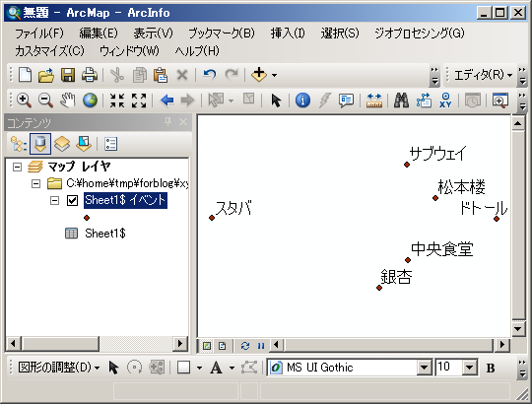The image size is (532, 404).
Task: Collapse the マップ レイヤ tree node
Action: point(17,167)
